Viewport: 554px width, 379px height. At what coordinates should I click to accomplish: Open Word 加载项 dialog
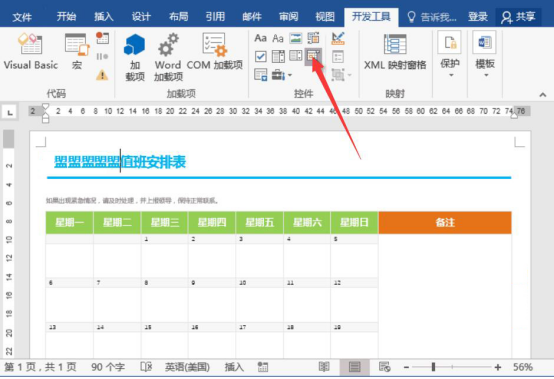tap(168, 57)
